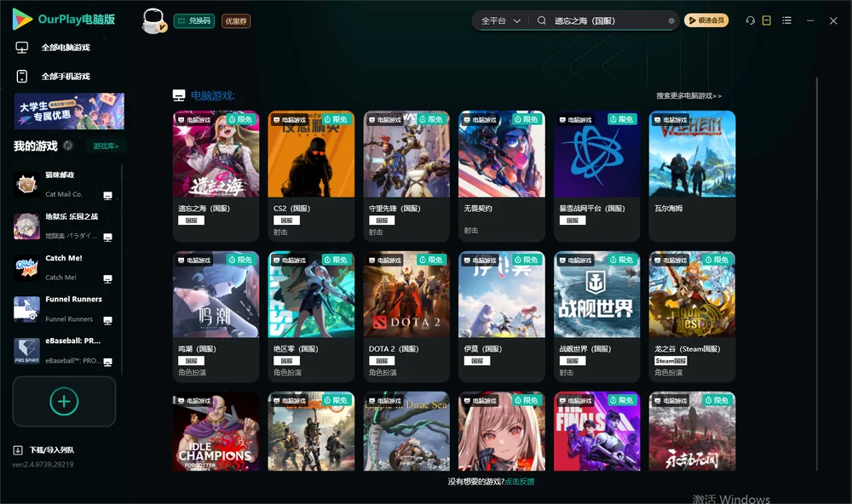Open the DOTA 2 (国服) game card
This screenshot has height=504, width=852.
pyautogui.click(x=406, y=317)
